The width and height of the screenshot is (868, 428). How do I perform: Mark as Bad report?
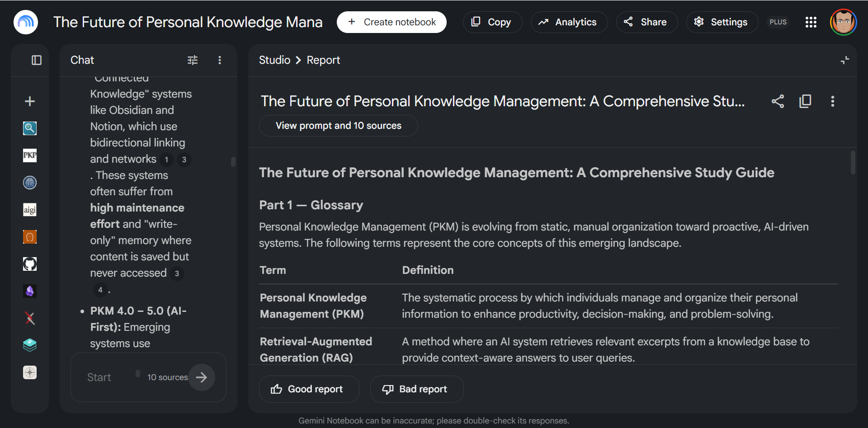417,389
